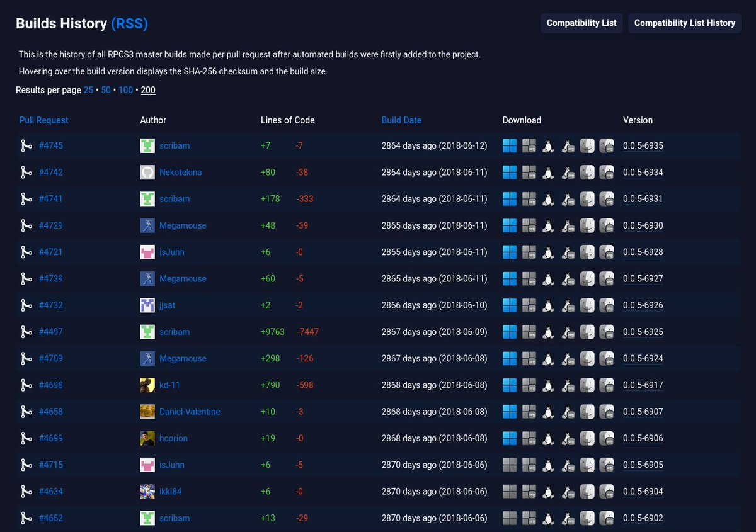Click the Linux penguin icon in ikki84's row
756x532 pixels.
(548, 491)
